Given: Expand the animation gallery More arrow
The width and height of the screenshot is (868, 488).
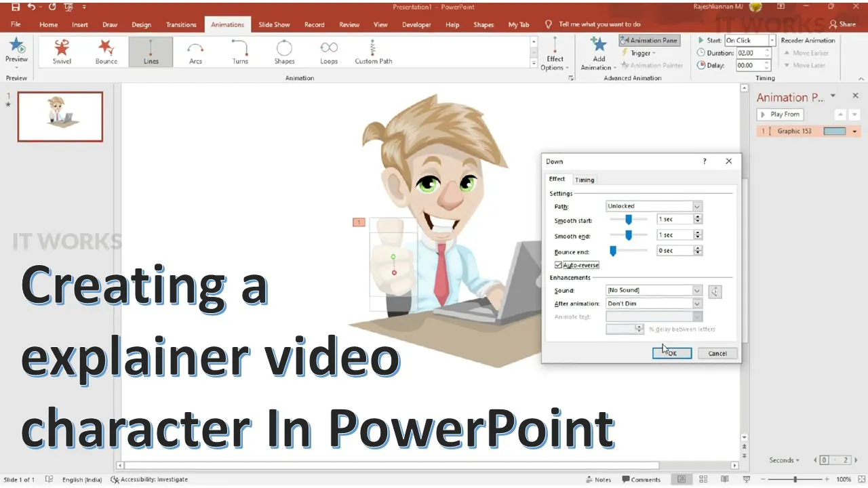Looking at the screenshot, I should pyautogui.click(x=534, y=62).
